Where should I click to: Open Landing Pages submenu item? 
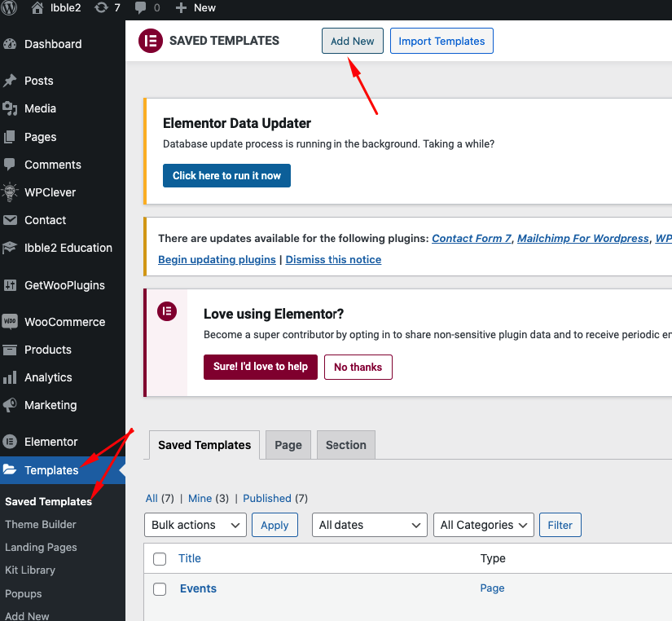click(x=41, y=547)
